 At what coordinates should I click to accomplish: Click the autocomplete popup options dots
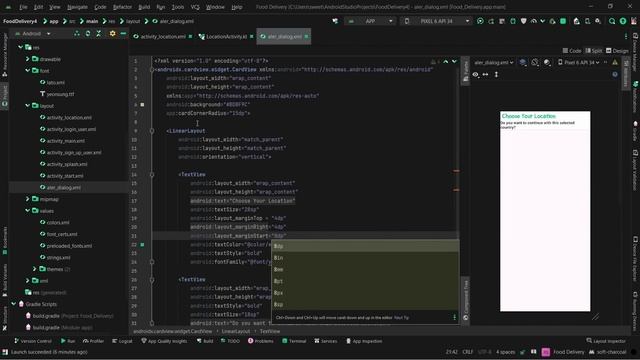point(454,318)
